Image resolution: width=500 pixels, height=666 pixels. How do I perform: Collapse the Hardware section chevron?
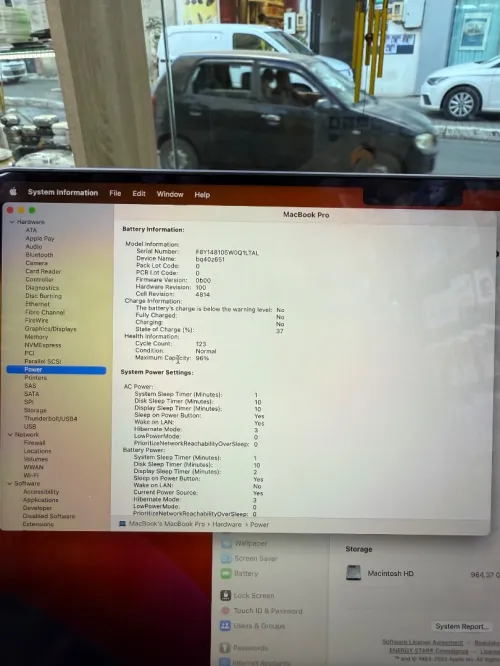[12, 222]
